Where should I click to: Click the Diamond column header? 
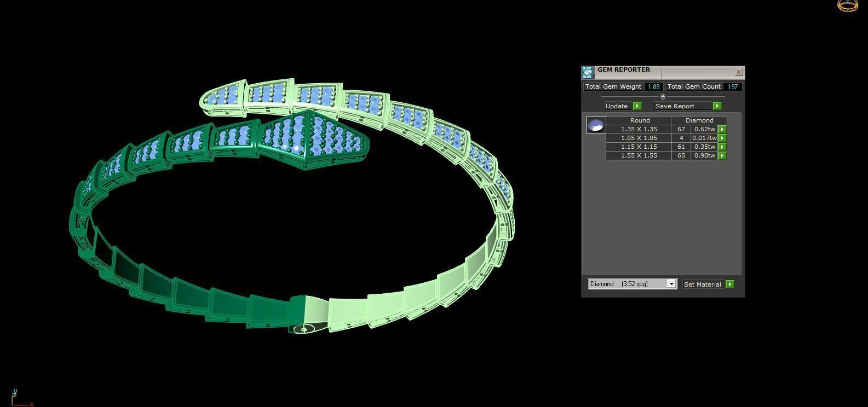(699, 120)
